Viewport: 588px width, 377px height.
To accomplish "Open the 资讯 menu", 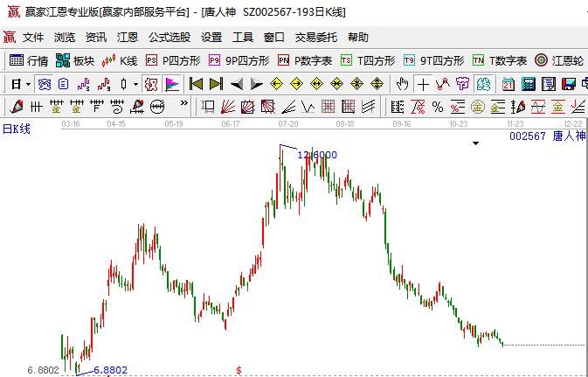I will tap(96, 37).
